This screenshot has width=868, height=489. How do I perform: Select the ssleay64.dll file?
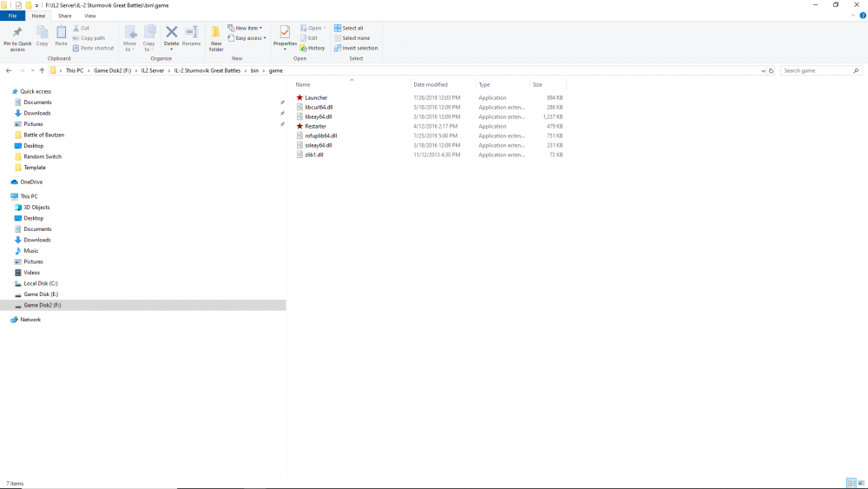pyautogui.click(x=318, y=145)
